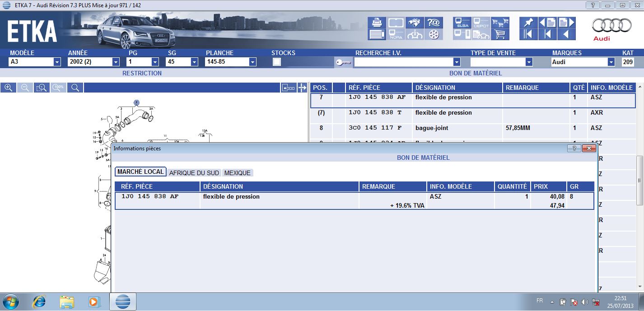Open the ANNÉE dropdown showing 2002 (2)

tap(116, 62)
